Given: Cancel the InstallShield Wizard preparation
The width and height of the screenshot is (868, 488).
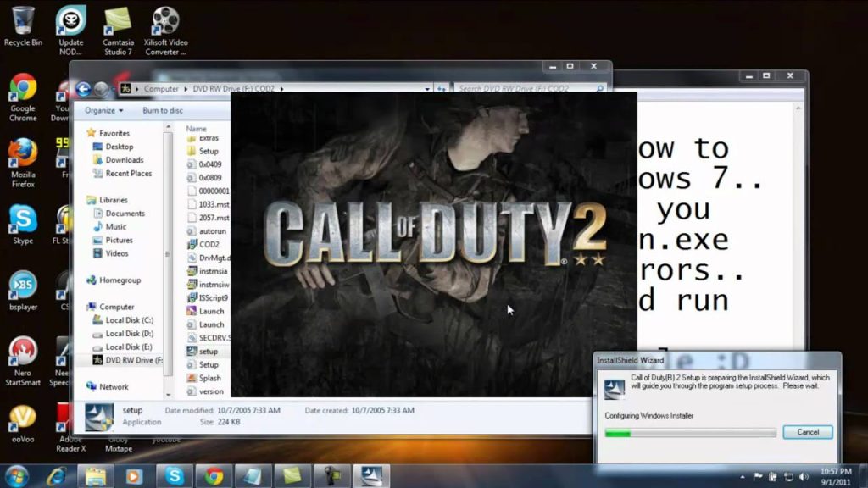Looking at the screenshot, I should [807, 431].
